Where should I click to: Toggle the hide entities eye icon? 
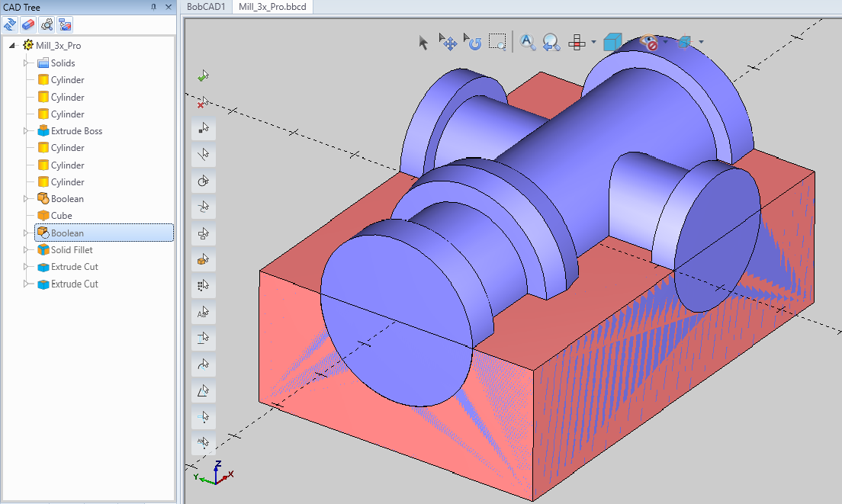click(650, 42)
